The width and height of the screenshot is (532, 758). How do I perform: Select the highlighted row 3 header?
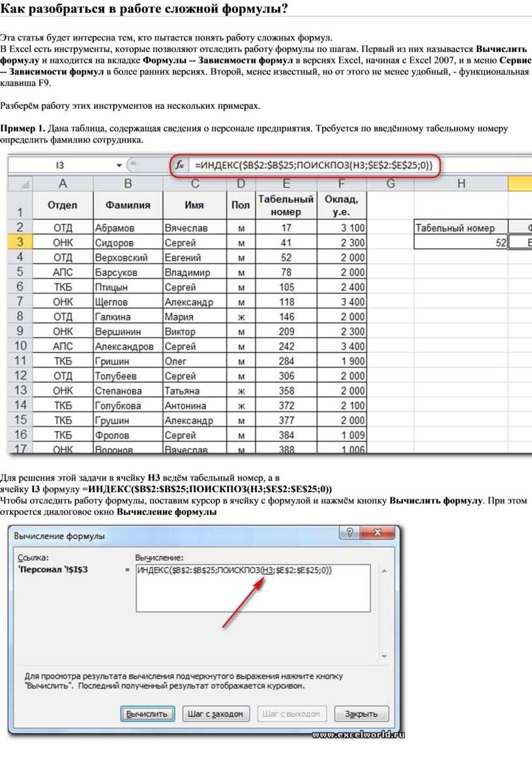click(x=20, y=242)
